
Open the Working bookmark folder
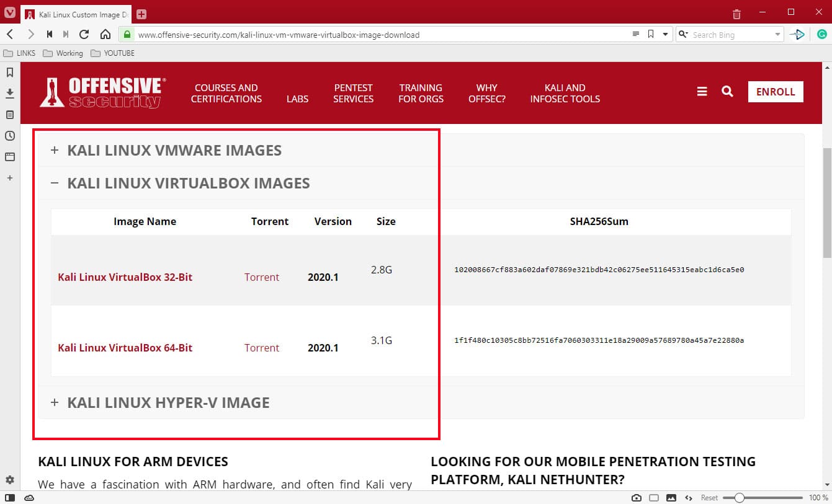[x=63, y=53]
